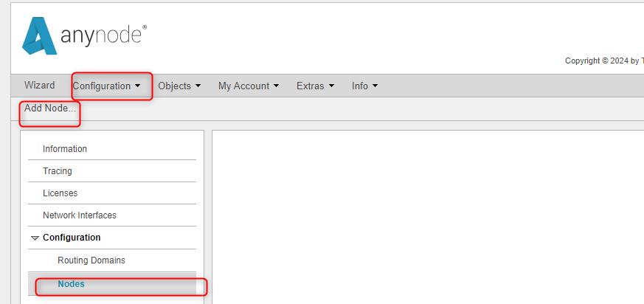Click the blue anynode logo icon
644x304 pixels.
point(39,36)
